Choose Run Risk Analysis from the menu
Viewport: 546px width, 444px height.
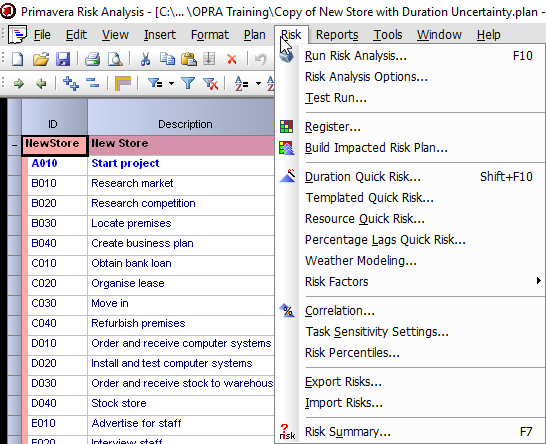[409, 56]
